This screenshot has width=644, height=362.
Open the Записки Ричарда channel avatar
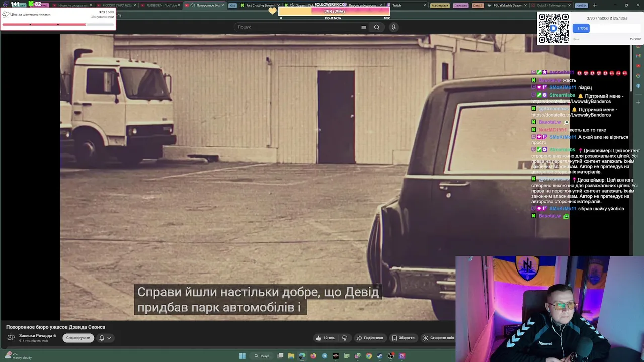click(11, 338)
